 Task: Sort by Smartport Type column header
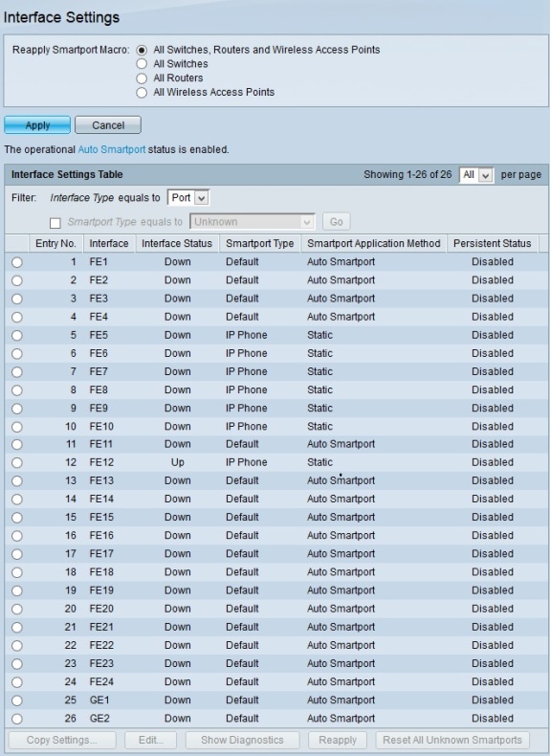(x=260, y=243)
